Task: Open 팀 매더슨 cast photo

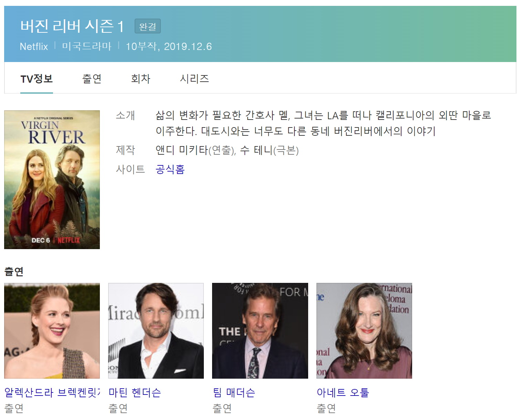Action: click(x=260, y=331)
